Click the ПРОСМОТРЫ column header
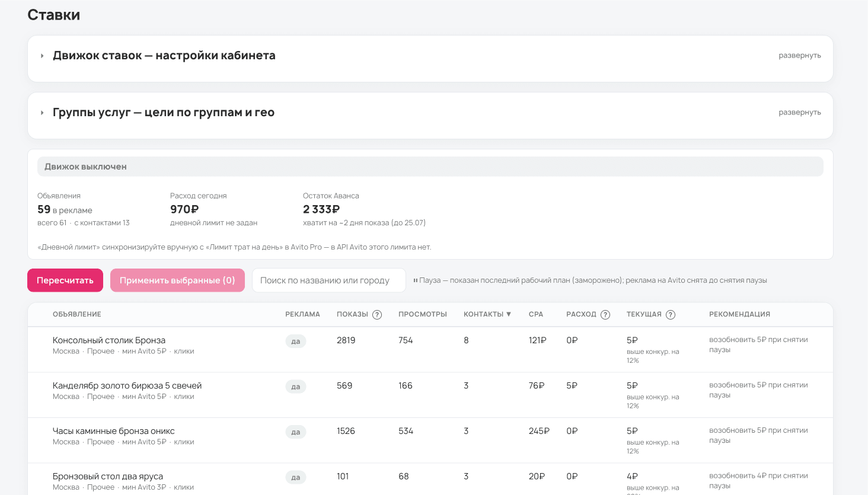This screenshot has width=868, height=495. (x=423, y=314)
